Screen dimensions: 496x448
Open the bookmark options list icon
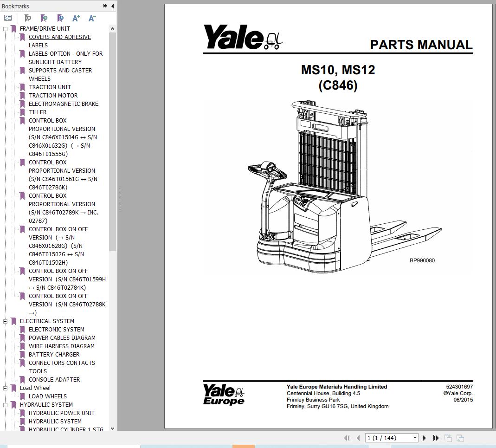(7, 18)
